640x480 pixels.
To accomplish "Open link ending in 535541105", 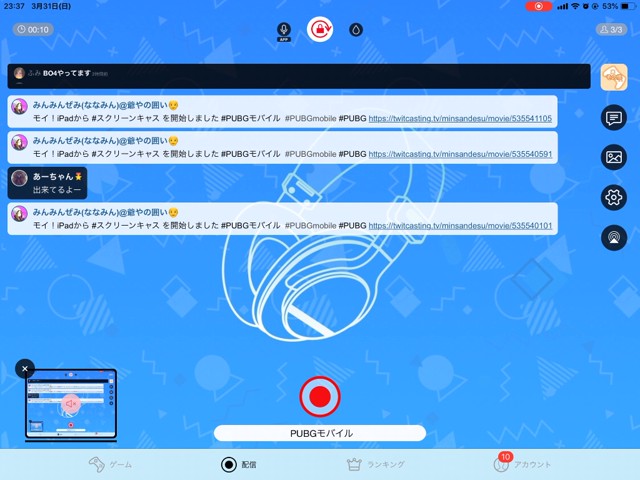I will tap(460, 118).
